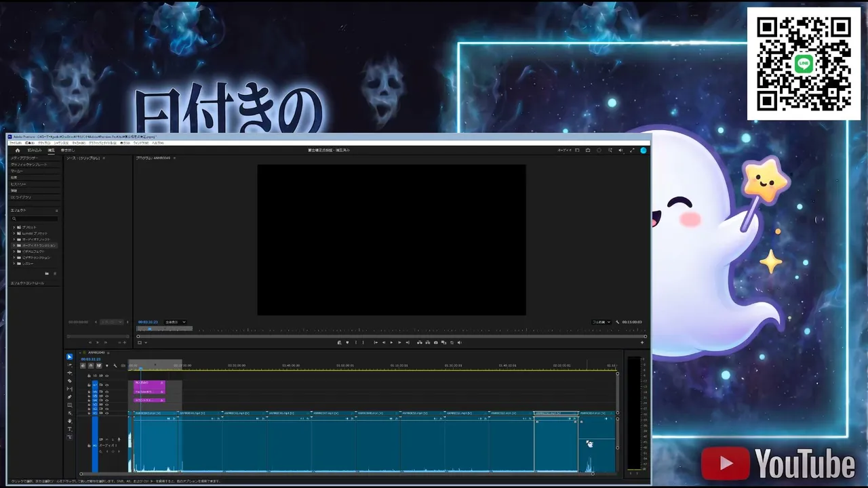Click the Extract button in Program monitor
This screenshot has width=868, height=488.
(427, 342)
